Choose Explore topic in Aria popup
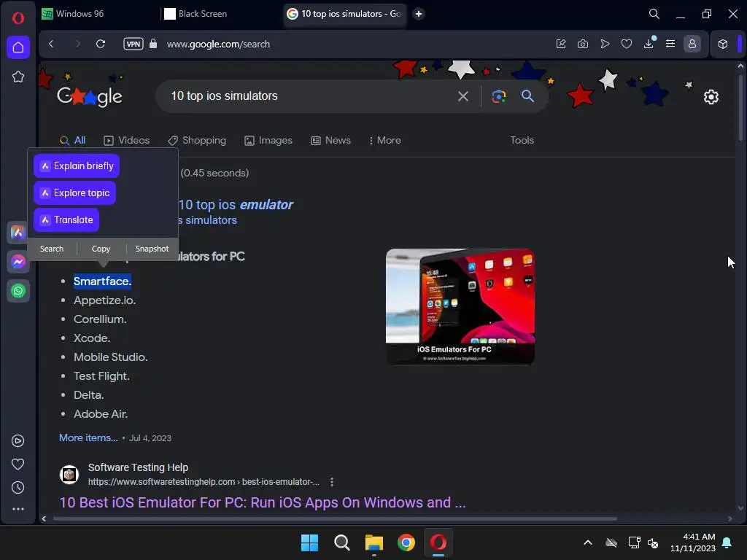Image resolution: width=747 pixels, height=560 pixels. (x=75, y=192)
